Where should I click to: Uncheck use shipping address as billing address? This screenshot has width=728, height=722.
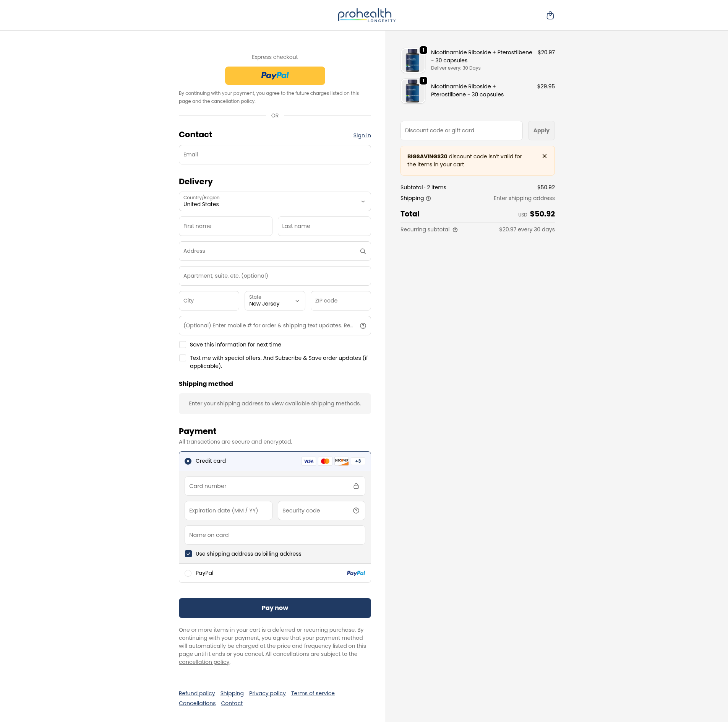coord(188,554)
